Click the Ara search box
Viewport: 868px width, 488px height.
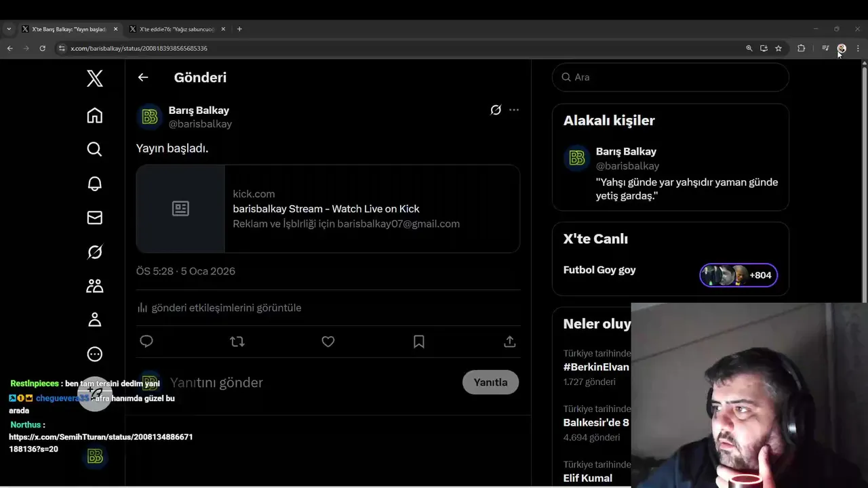click(x=671, y=77)
